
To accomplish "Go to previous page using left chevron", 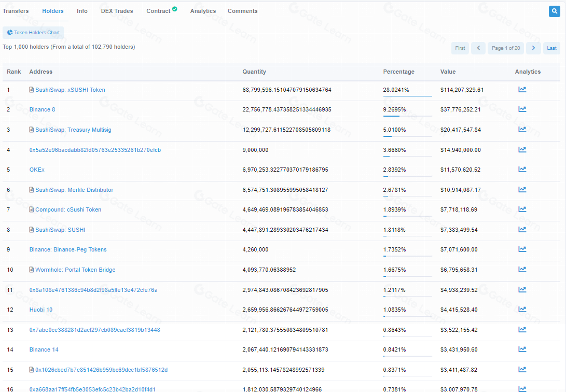I will point(478,48).
